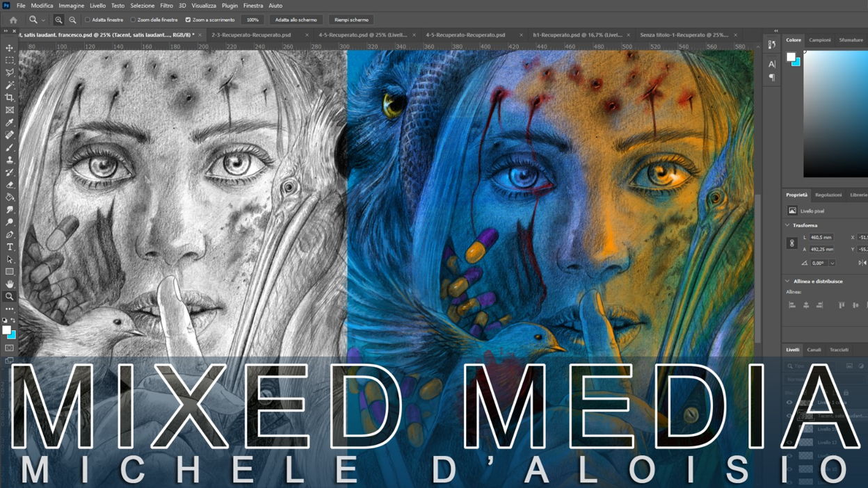The height and width of the screenshot is (488, 868).
Task: Open the rotation angle dropdown
Action: point(832,263)
